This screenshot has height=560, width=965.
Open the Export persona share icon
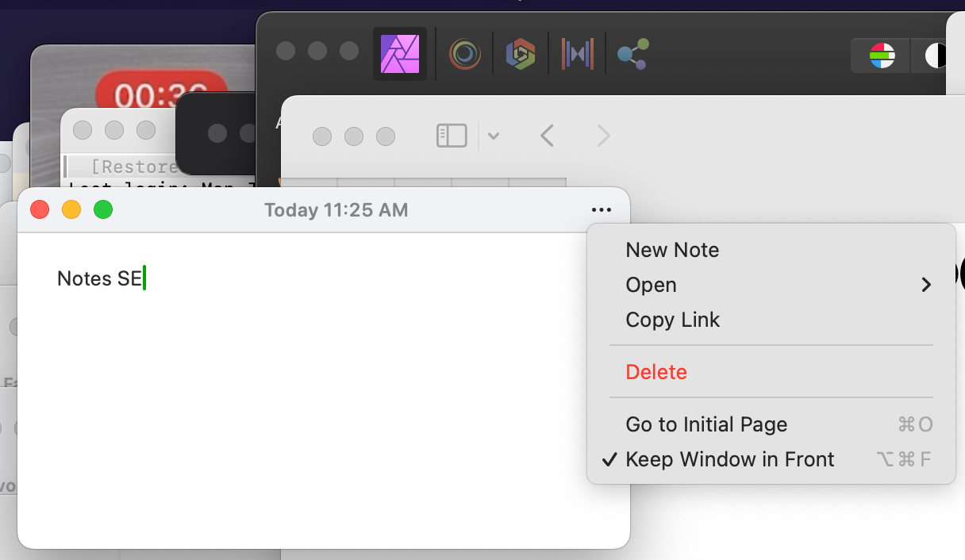click(x=633, y=54)
